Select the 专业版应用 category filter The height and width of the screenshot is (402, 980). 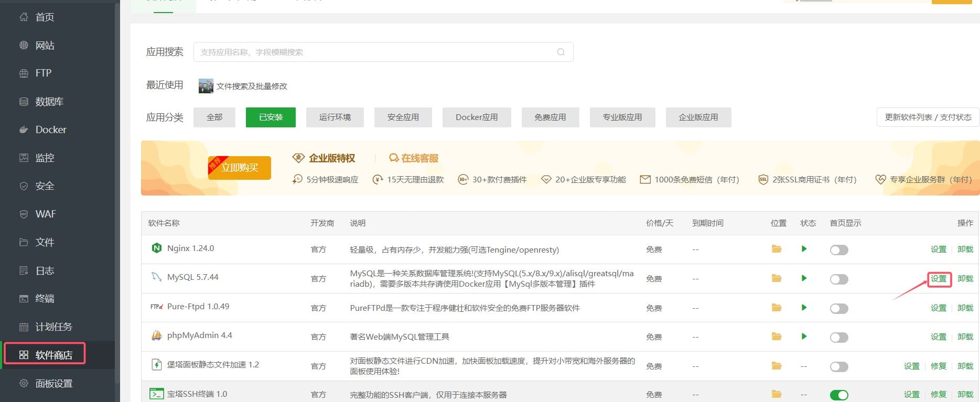click(x=622, y=117)
